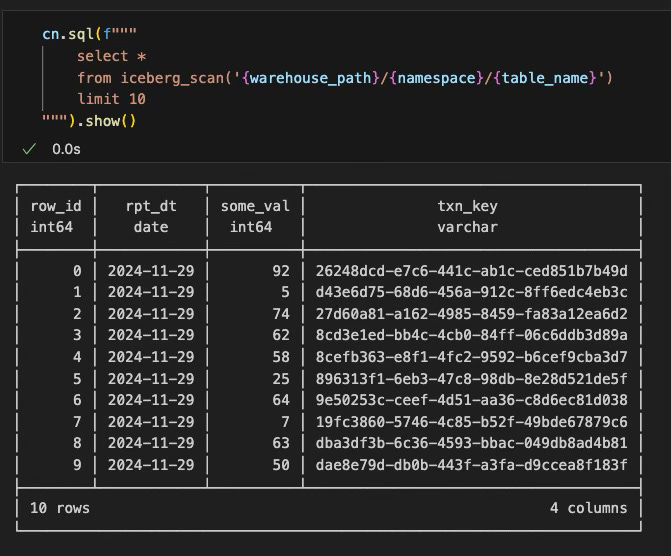Click txn_key starting with d43e6d75
The width and height of the screenshot is (671, 556).
click(x=472, y=292)
